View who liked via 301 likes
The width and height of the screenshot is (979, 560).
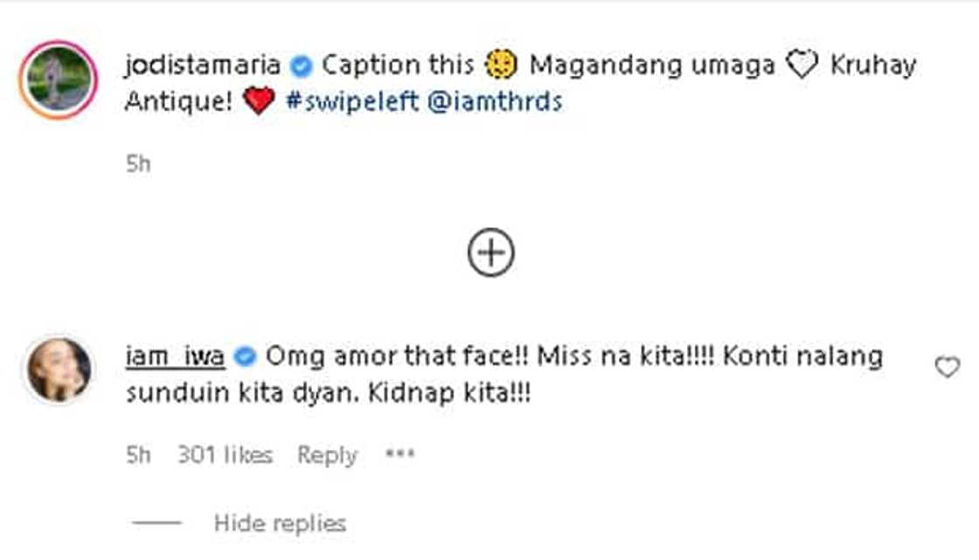223,453
